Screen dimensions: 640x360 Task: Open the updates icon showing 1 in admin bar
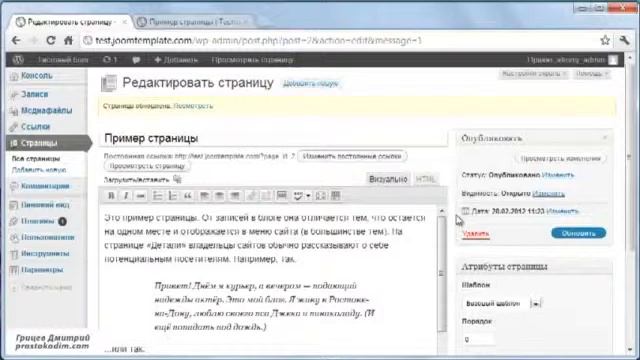point(110,60)
